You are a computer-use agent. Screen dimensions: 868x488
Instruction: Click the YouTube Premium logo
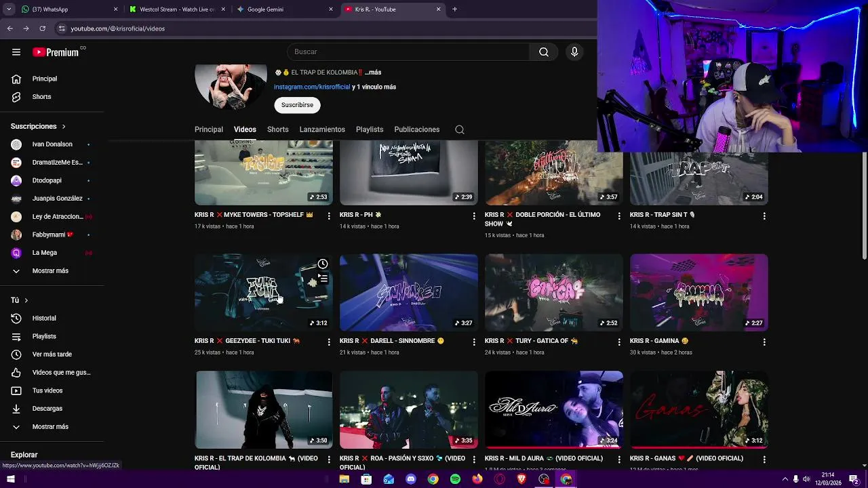(x=56, y=52)
